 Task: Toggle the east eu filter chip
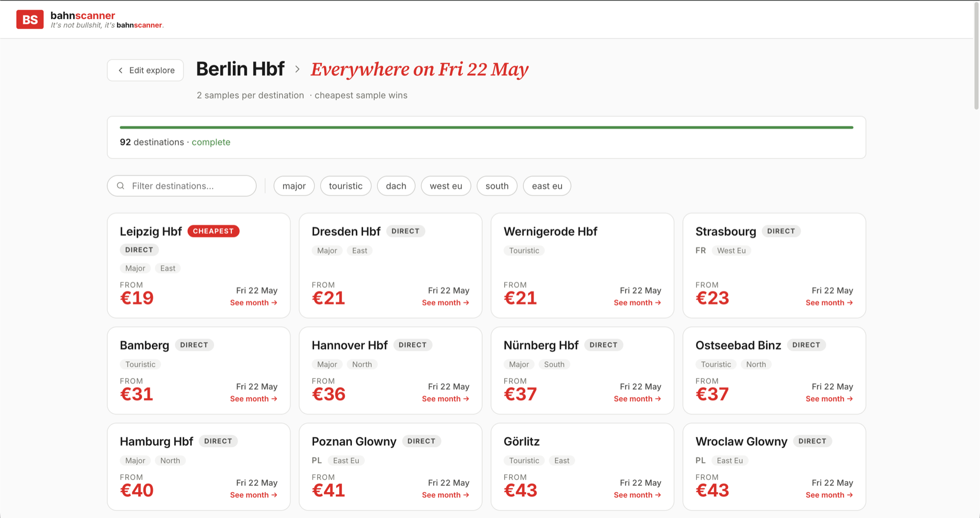(547, 186)
